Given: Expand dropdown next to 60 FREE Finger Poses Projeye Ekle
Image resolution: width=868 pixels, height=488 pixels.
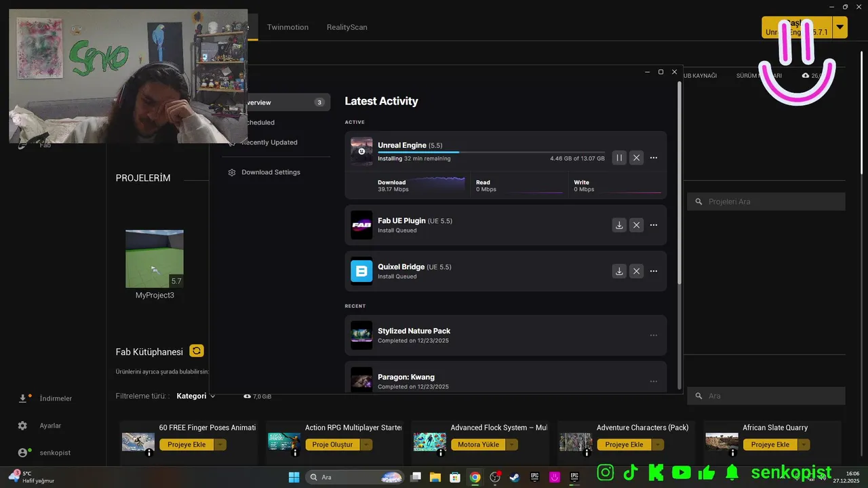Looking at the screenshot, I should point(220,445).
